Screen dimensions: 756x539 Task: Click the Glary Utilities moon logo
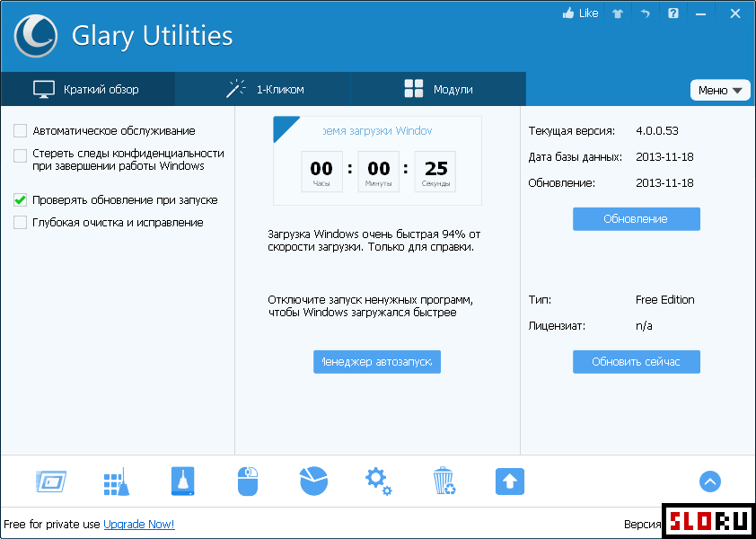click(x=36, y=36)
